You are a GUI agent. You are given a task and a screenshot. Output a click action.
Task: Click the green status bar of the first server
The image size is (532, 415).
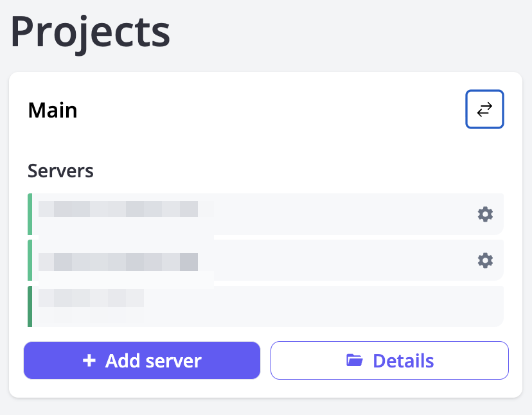[29, 214]
